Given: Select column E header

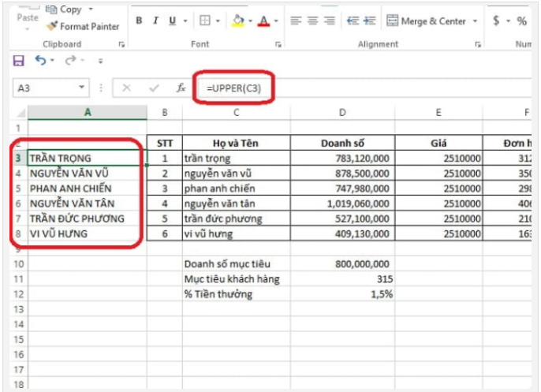Looking at the screenshot, I should coord(438,113).
